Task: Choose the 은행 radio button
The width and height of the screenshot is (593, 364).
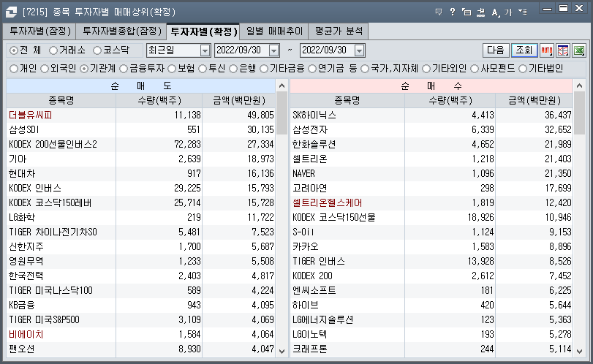Action: click(233, 69)
